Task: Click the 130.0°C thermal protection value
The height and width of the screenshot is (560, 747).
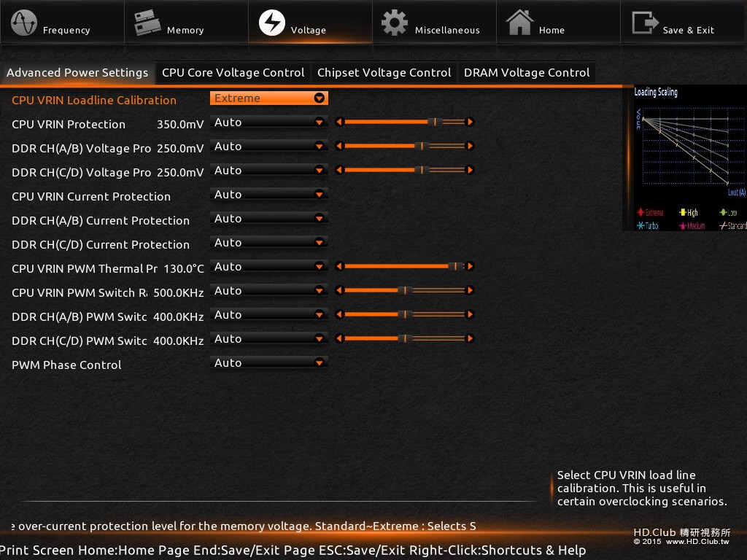Action: 184,268
